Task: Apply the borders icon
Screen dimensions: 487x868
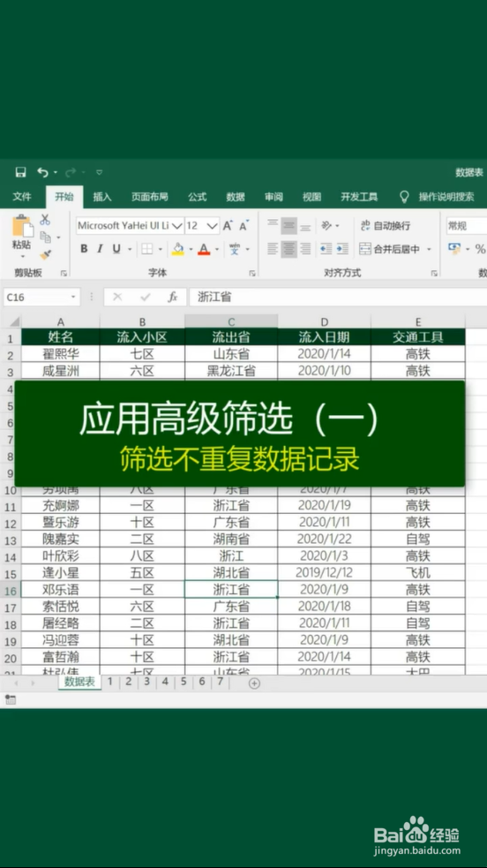Action: 147,249
